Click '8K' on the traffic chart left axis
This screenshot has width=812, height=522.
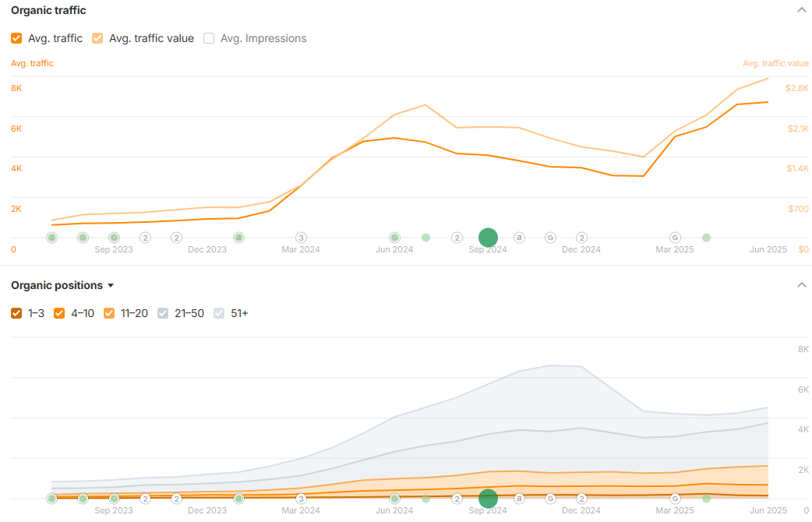16,89
